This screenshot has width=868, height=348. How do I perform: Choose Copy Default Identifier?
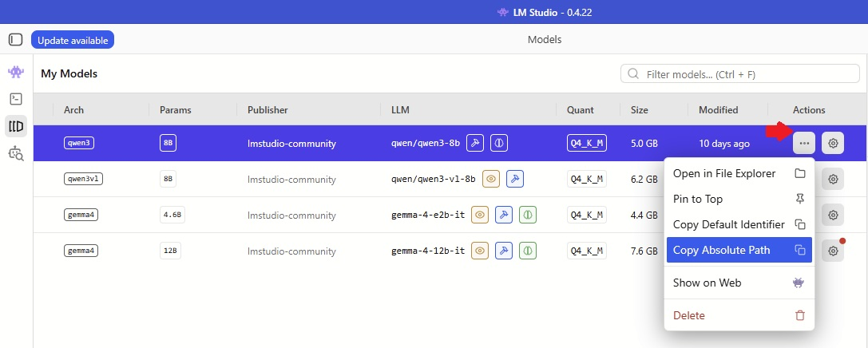pyautogui.click(x=739, y=224)
